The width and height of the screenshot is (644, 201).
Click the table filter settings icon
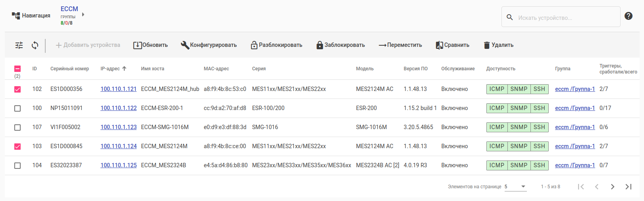(19, 45)
